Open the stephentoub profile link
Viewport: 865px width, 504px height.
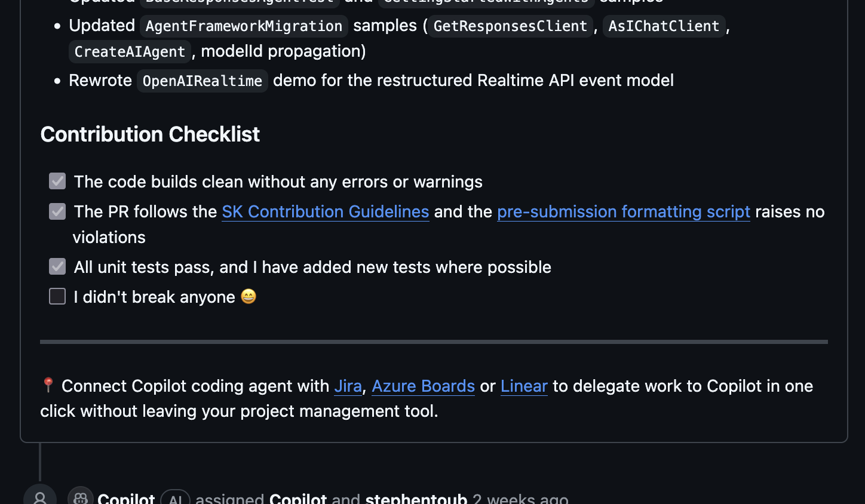(416, 498)
